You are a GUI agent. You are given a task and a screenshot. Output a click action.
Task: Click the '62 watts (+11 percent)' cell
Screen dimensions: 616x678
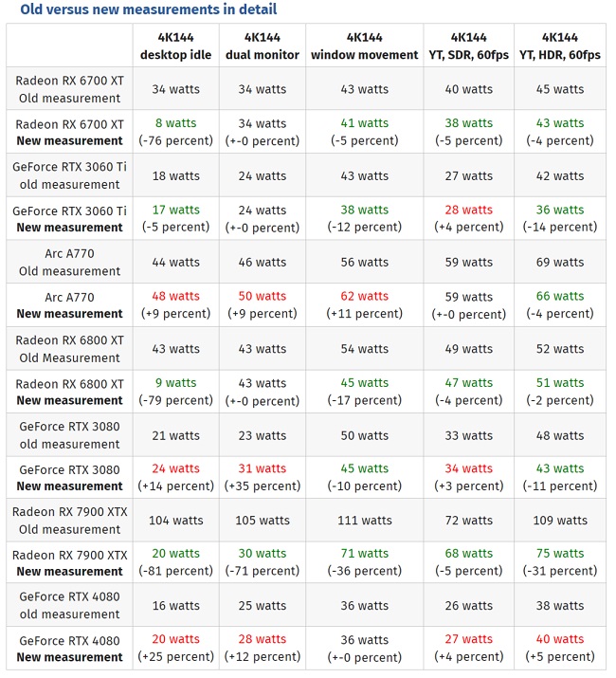pos(364,305)
